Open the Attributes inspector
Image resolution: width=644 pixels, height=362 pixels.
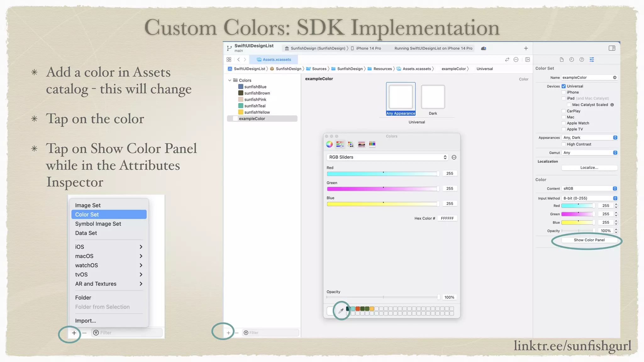tap(592, 60)
